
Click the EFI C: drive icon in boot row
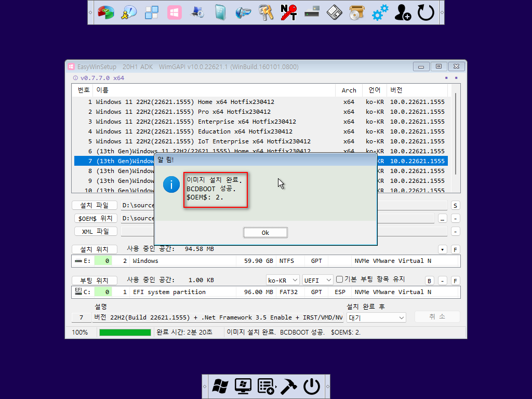(78, 291)
